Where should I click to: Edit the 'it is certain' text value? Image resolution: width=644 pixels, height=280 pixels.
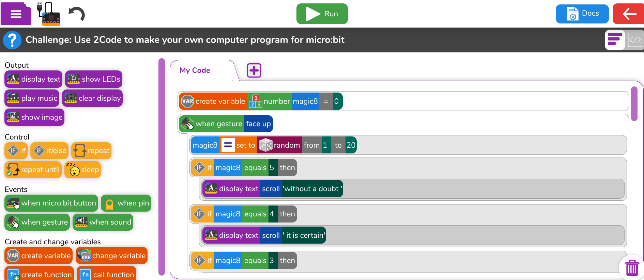[x=304, y=235]
